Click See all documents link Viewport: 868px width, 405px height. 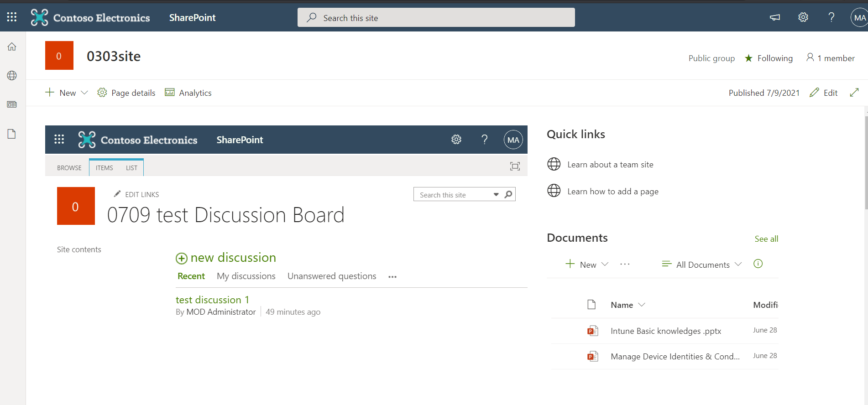point(767,239)
